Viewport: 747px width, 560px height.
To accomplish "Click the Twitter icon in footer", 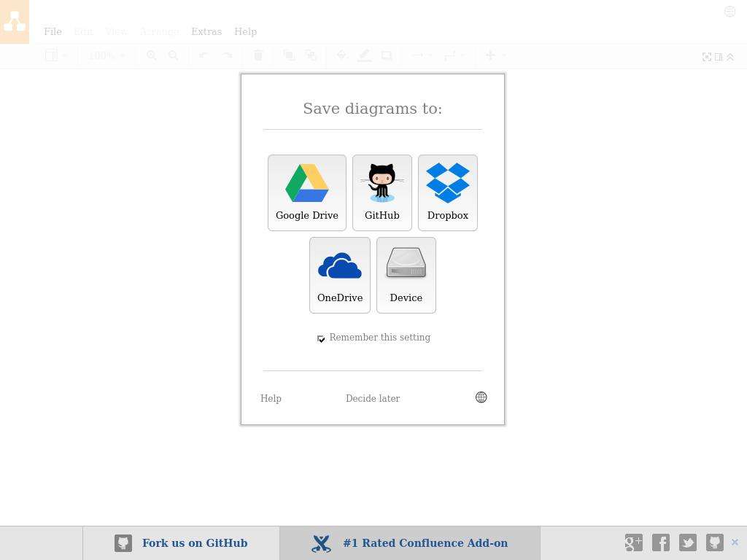I will click(687, 542).
